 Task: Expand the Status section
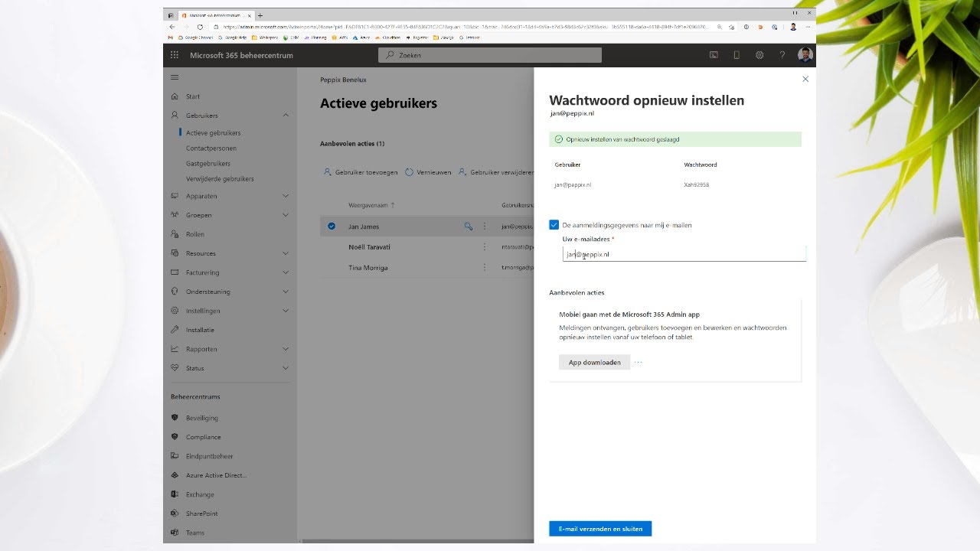click(286, 368)
